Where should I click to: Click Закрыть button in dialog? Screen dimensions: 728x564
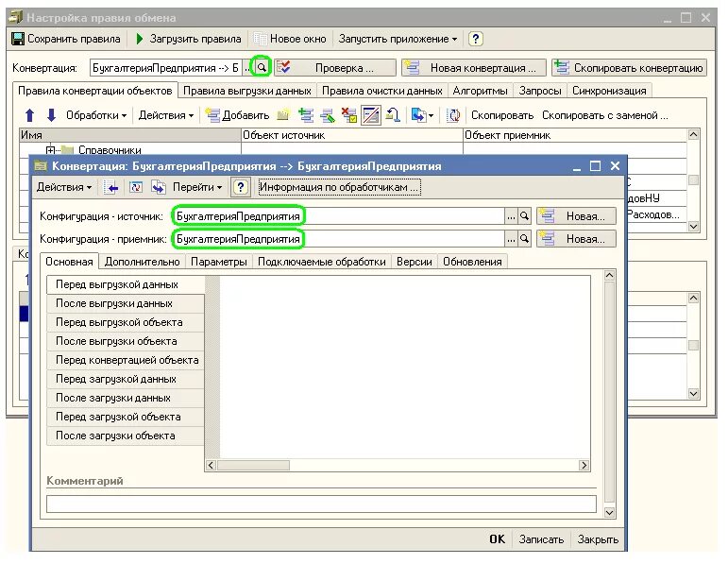598,539
